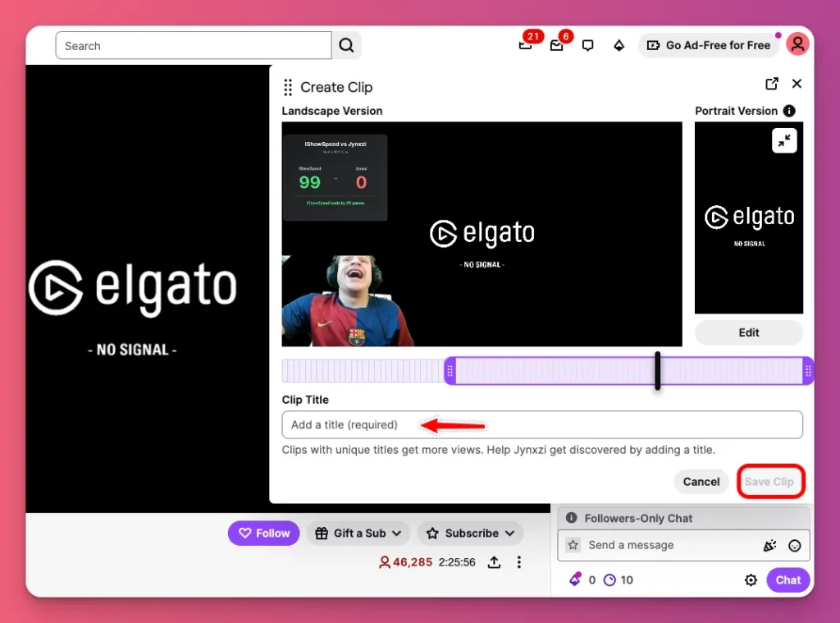Open your profile avatar menu

[797, 44]
